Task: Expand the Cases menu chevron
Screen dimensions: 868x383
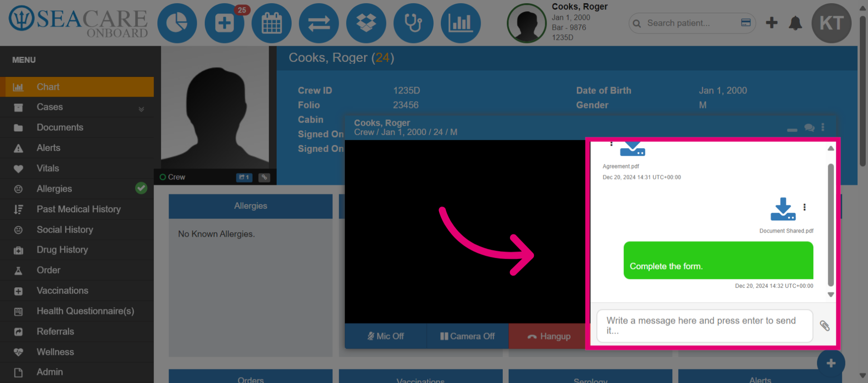Action: pyautogui.click(x=142, y=109)
